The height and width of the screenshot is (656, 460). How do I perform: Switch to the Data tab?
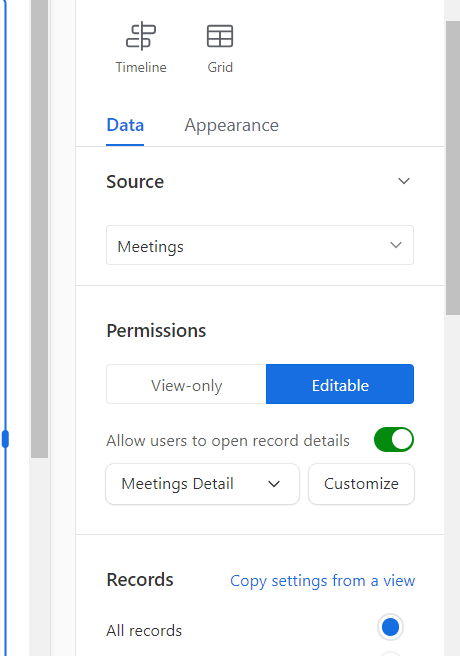(x=125, y=125)
